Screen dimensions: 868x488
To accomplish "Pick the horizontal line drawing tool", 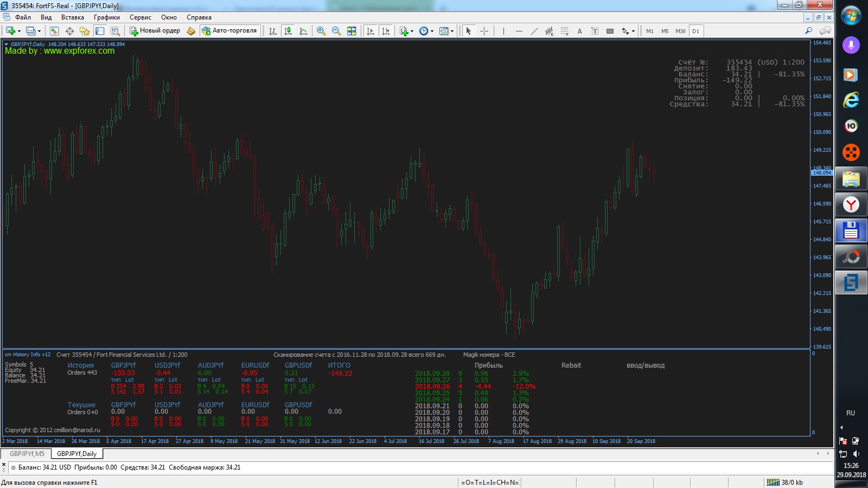I will click(519, 31).
